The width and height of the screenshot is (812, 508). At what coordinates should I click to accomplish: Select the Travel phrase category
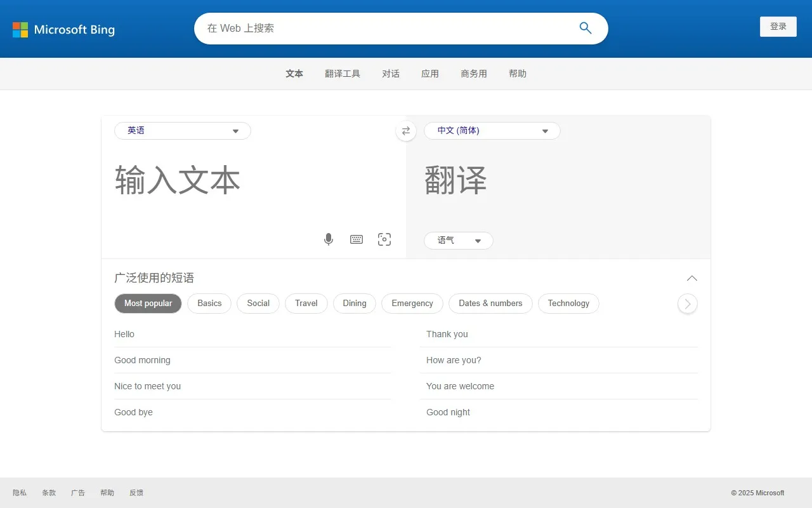coord(306,304)
